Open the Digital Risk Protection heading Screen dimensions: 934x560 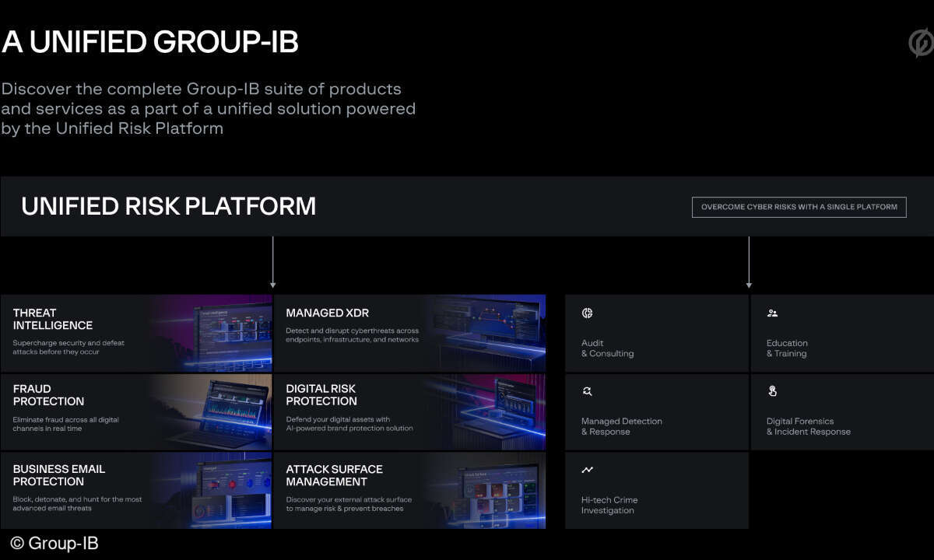pyautogui.click(x=321, y=395)
